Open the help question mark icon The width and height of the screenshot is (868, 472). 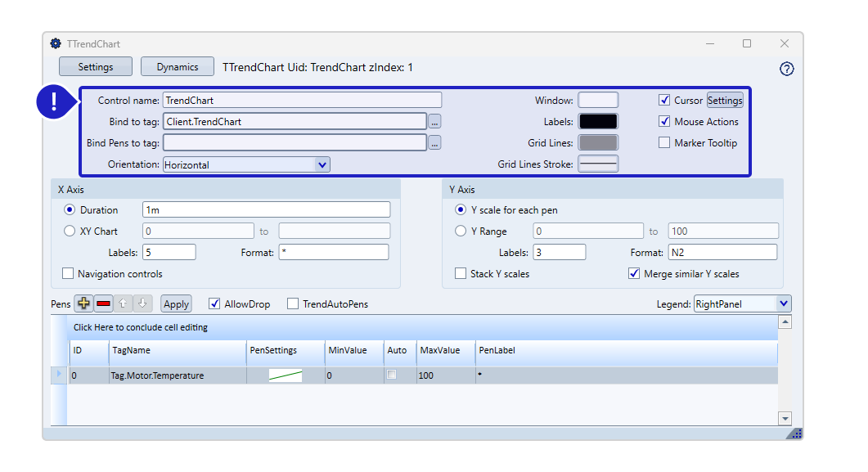coord(787,70)
